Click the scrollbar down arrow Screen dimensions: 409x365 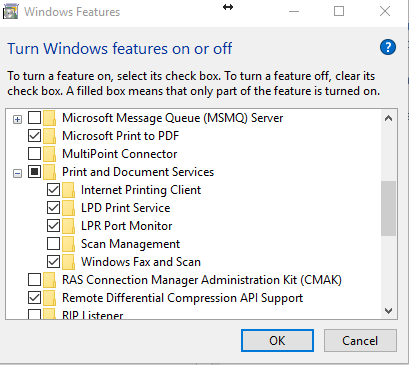(388, 311)
